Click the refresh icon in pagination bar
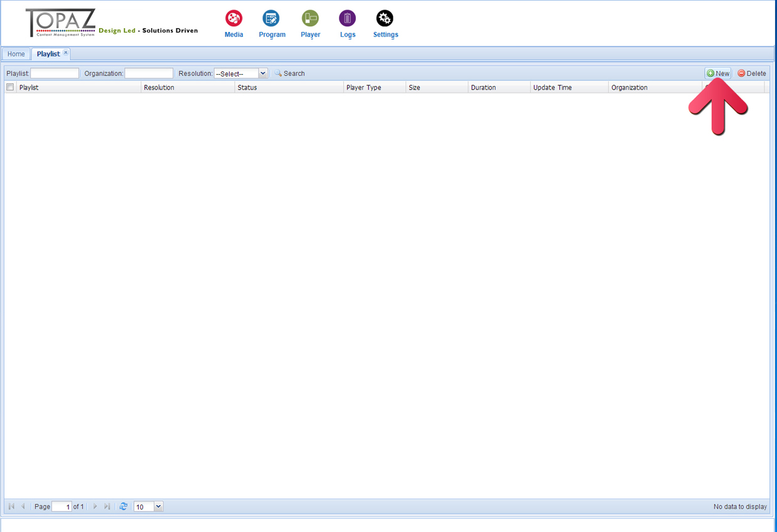 (124, 506)
